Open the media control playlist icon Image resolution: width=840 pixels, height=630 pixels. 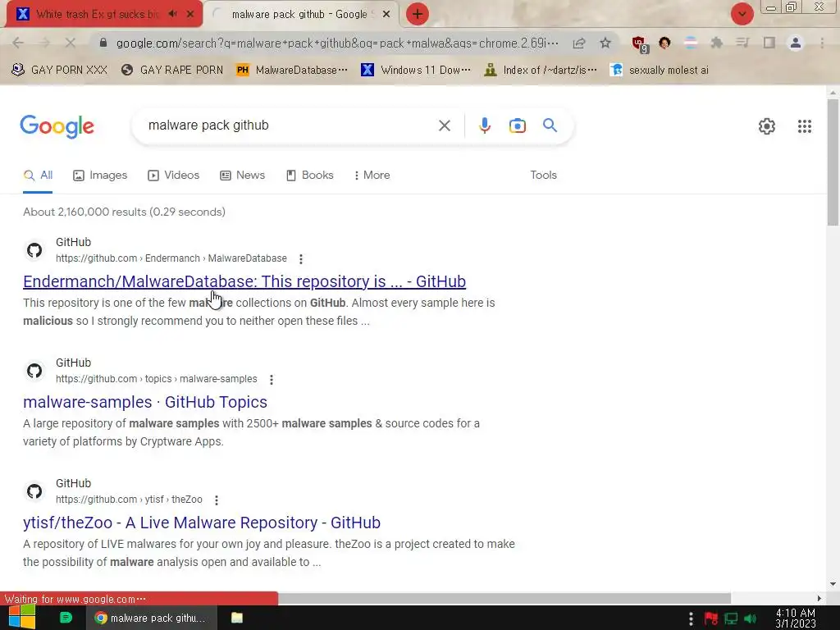[743, 43]
